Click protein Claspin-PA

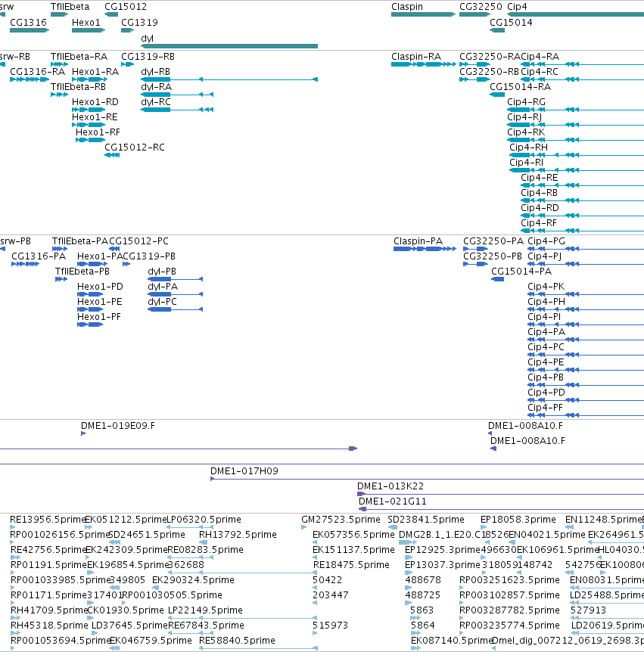click(425, 249)
